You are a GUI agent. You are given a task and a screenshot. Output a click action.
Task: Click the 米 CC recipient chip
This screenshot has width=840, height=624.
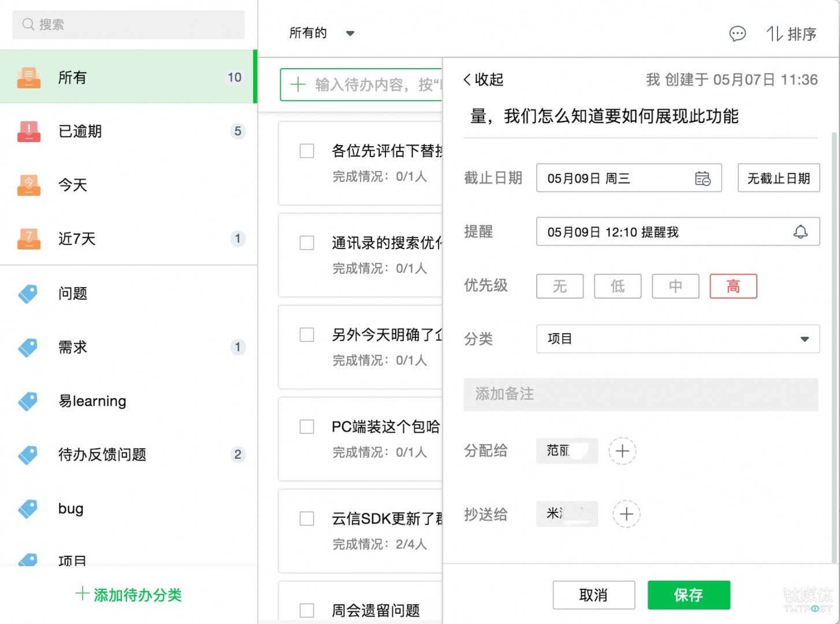coord(567,514)
